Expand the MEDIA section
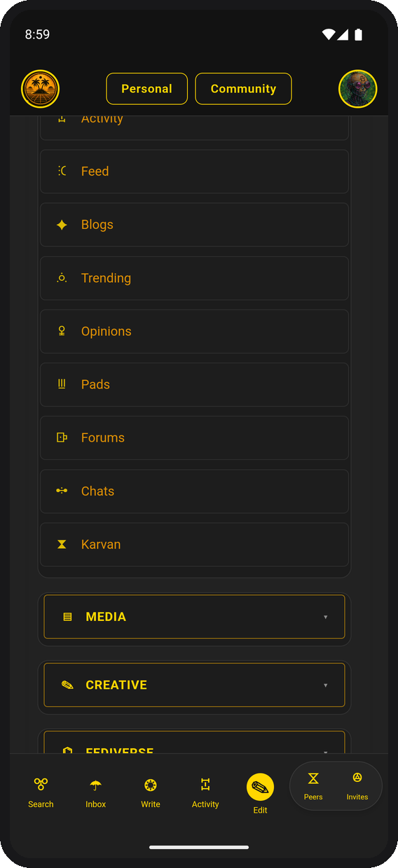The image size is (398, 868). click(194, 617)
